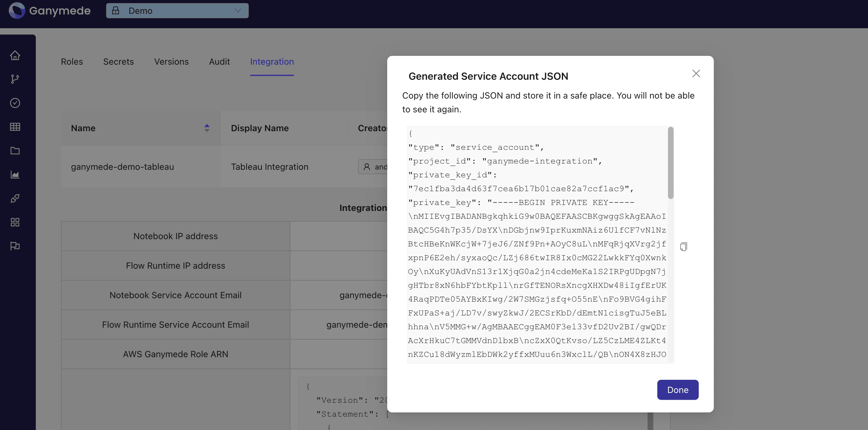Click the reports/flag sidebar icon
The height and width of the screenshot is (430, 868).
(15, 246)
